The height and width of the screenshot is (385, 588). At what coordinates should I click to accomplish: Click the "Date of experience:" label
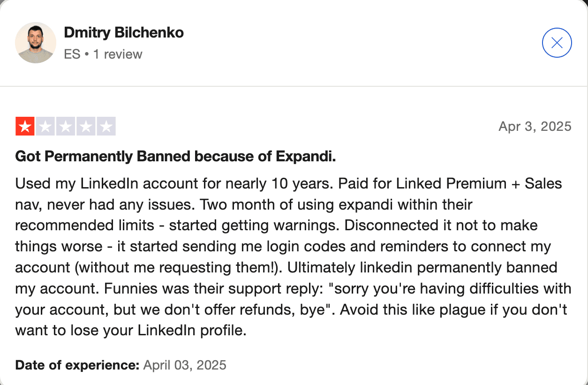click(x=77, y=365)
